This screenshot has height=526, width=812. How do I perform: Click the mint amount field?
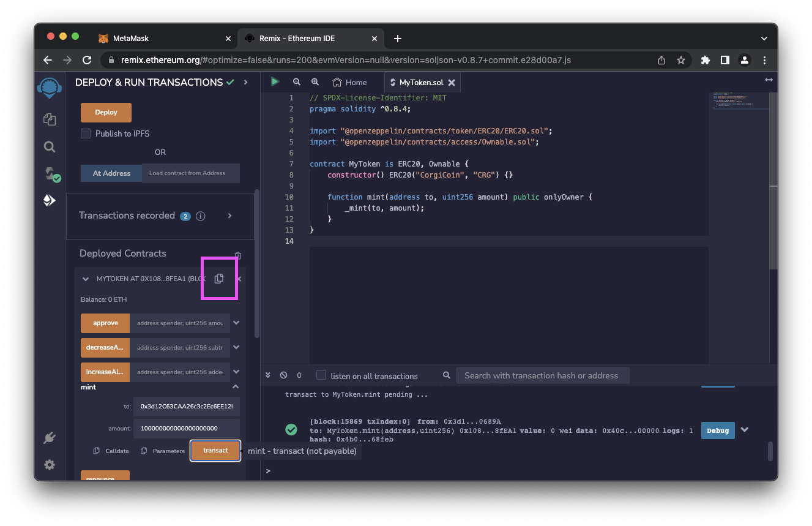tap(186, 429)
